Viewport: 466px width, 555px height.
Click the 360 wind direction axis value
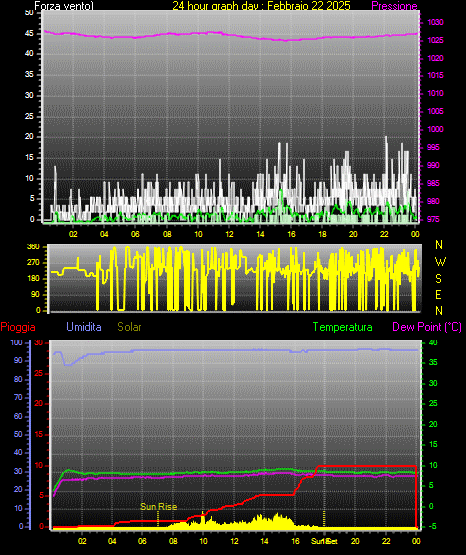pos(33,247)
